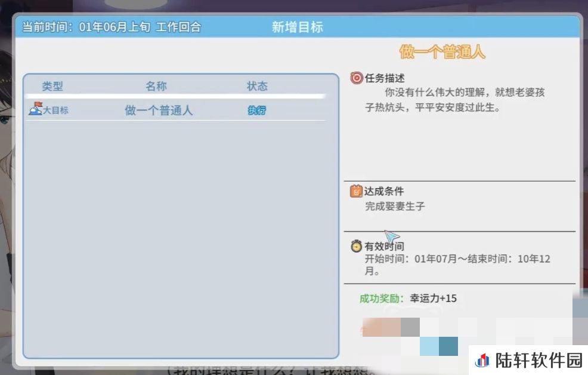Click the 执行 status button

tap(257, 110)
